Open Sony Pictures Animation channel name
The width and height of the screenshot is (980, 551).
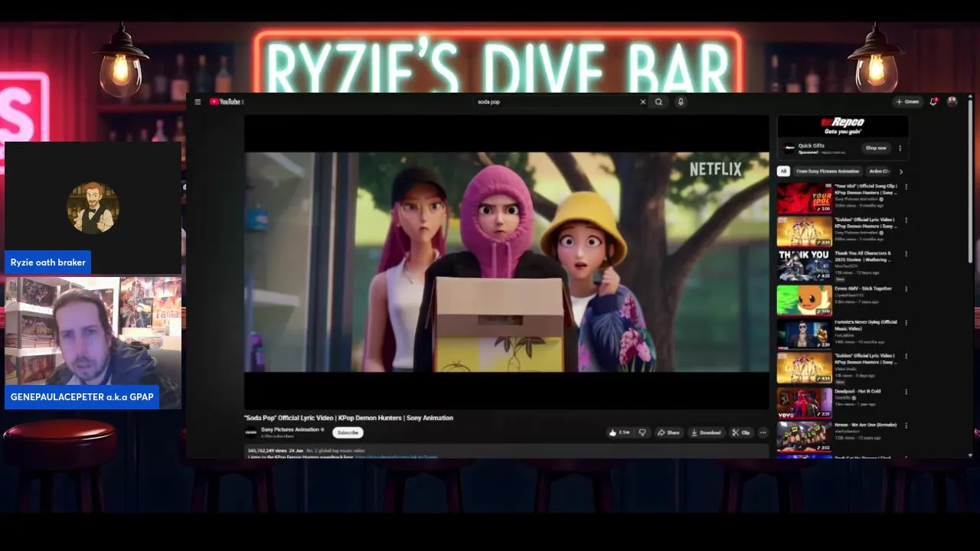tap(290, 429)
